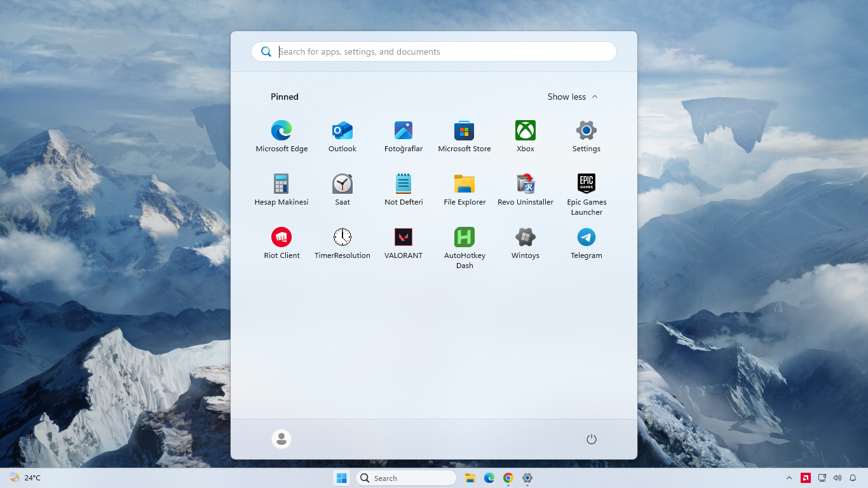Open the AMD software tray icon
Image resolution: width=868 pixels, height=488 pixels.
806,478
